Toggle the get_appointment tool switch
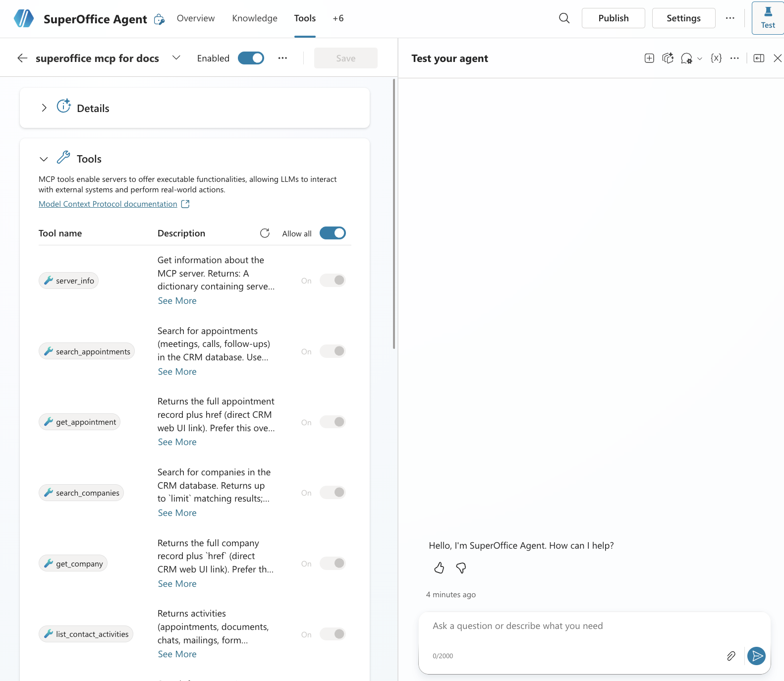 [x=333, y=422]
